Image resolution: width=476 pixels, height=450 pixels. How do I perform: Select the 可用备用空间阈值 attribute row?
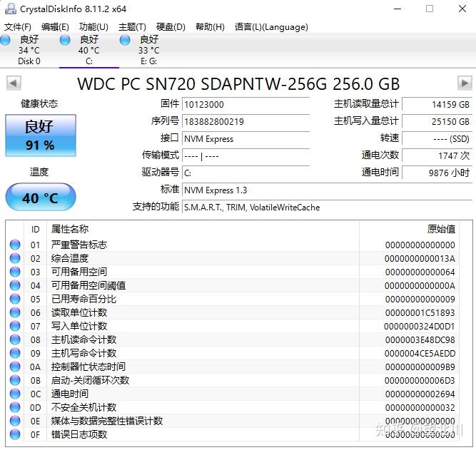click(x=233, y=285)
